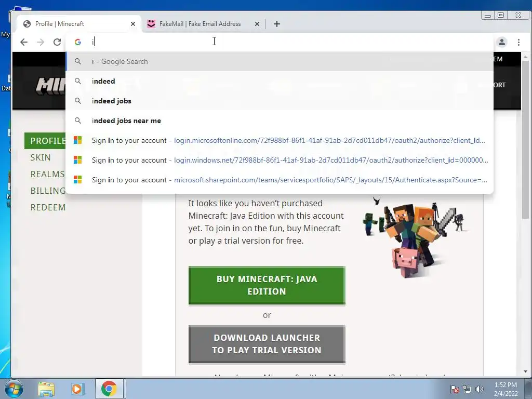This screenshot has height=399, width=532.
Task: Restore down the Chrome window
Action: pos(501,15)
